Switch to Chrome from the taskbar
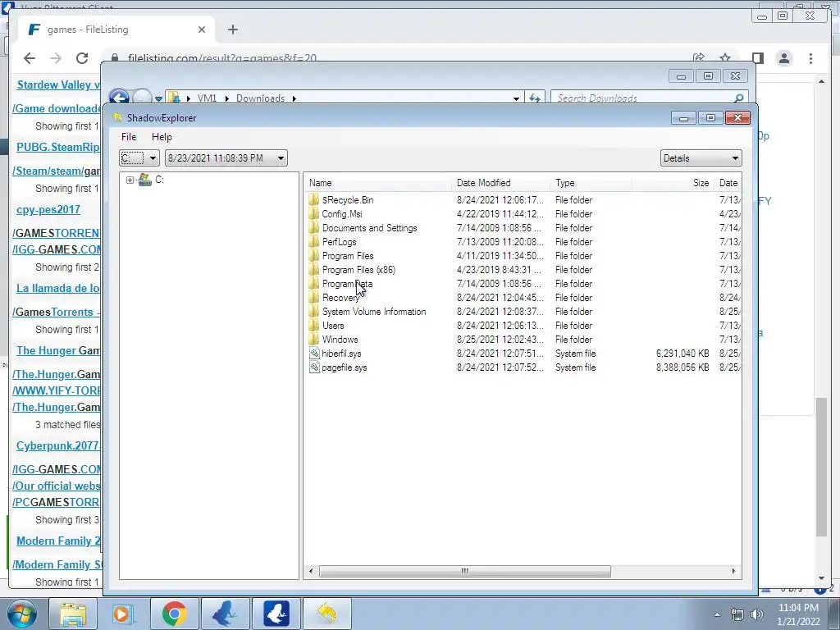This screenshot has width=840, height=630. tap(174, 614)
